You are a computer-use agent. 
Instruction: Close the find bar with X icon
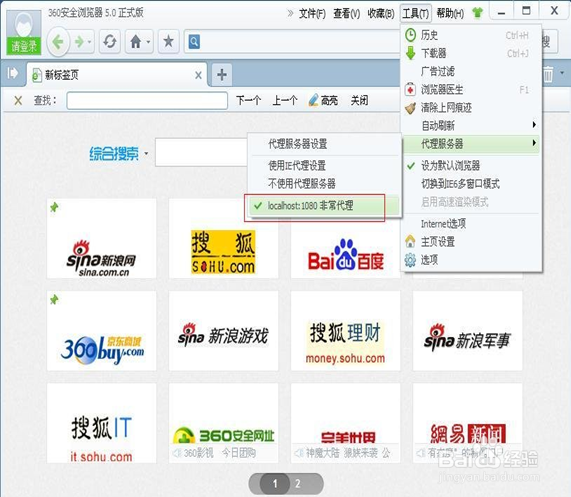coord(18,100)
